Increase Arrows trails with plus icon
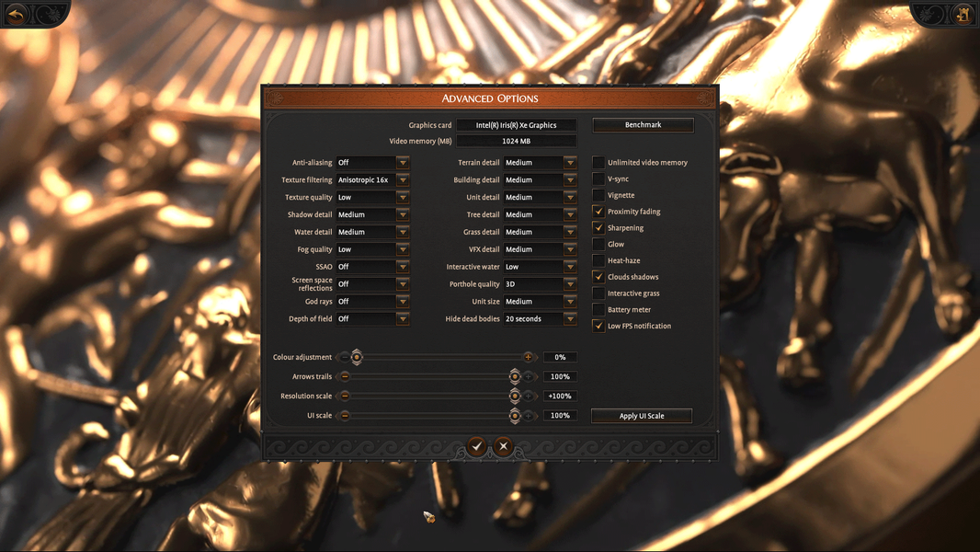The width and height of the screenshot is (980, 552). (x=528, y=376)
